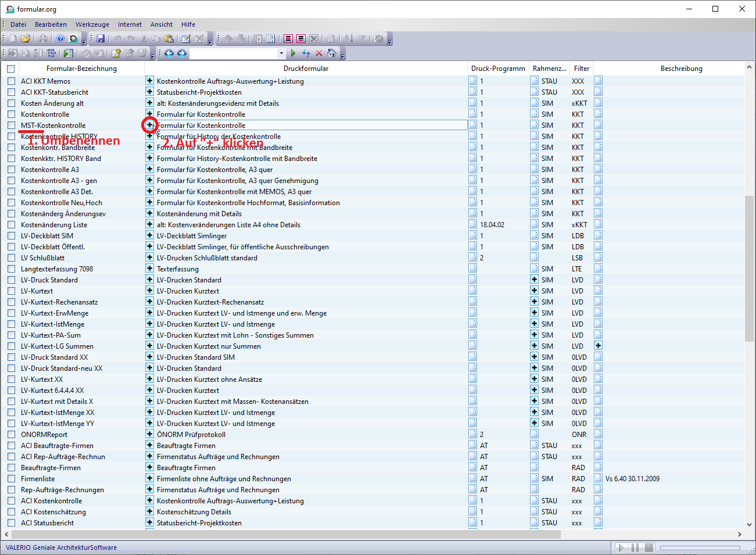Click the blue floppy disk save icon
The image size is (756, 555).
pos(101,39)
